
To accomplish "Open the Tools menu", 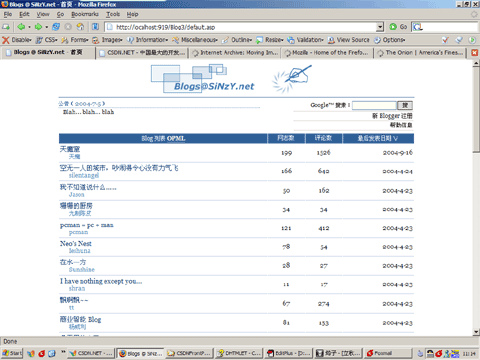I will (113, 14).
